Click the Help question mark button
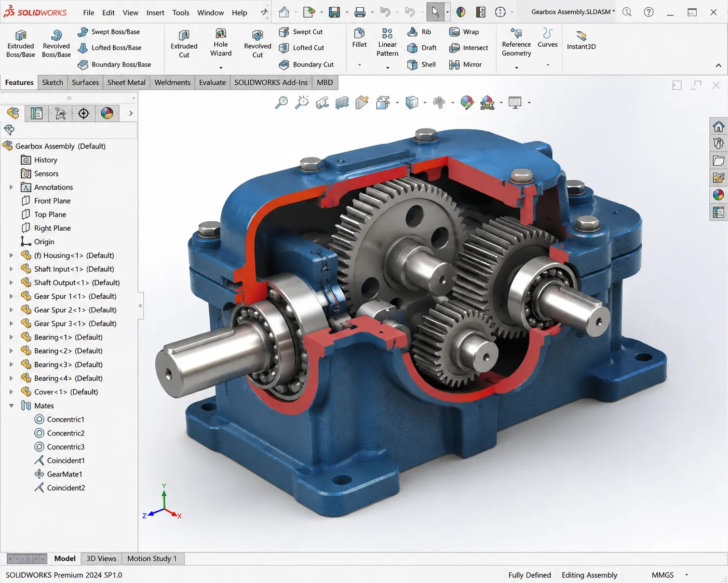This screenshot has width=728, height=583. pos(649,12)
